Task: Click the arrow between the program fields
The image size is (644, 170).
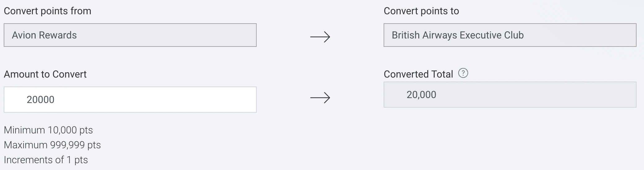Action: 320,37
